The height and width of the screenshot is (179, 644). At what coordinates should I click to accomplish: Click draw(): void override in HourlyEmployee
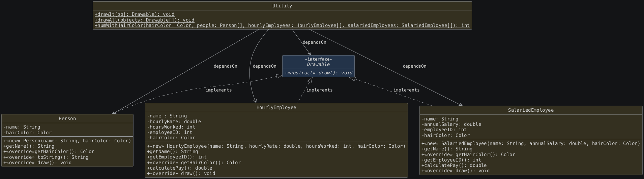tap(181, 174)
